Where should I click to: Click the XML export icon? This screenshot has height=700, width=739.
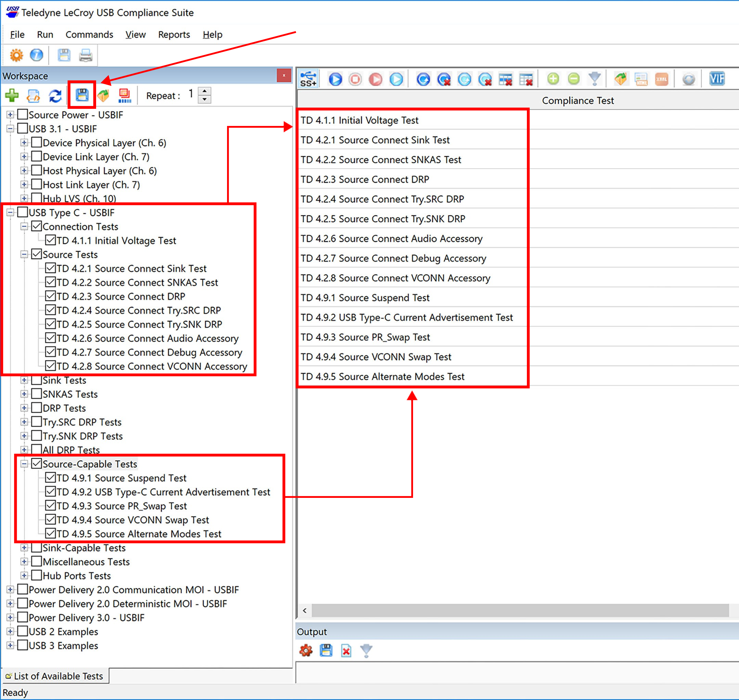[x=662, y=79]
